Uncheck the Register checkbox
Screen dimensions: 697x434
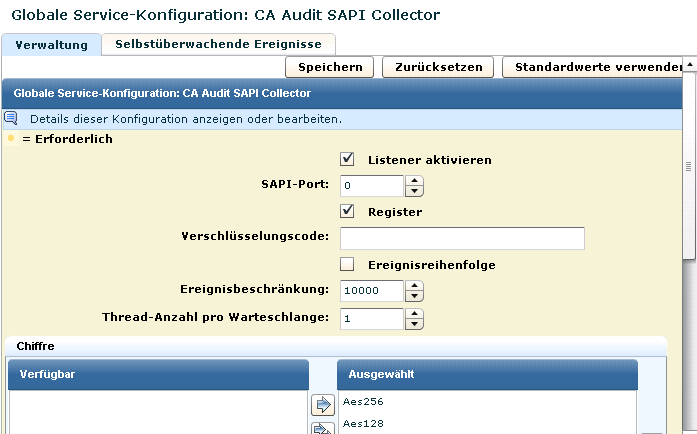348,211
